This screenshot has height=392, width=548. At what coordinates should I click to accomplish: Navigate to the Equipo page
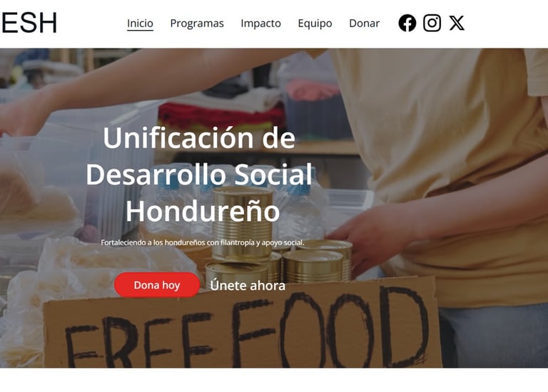point(315,24)
